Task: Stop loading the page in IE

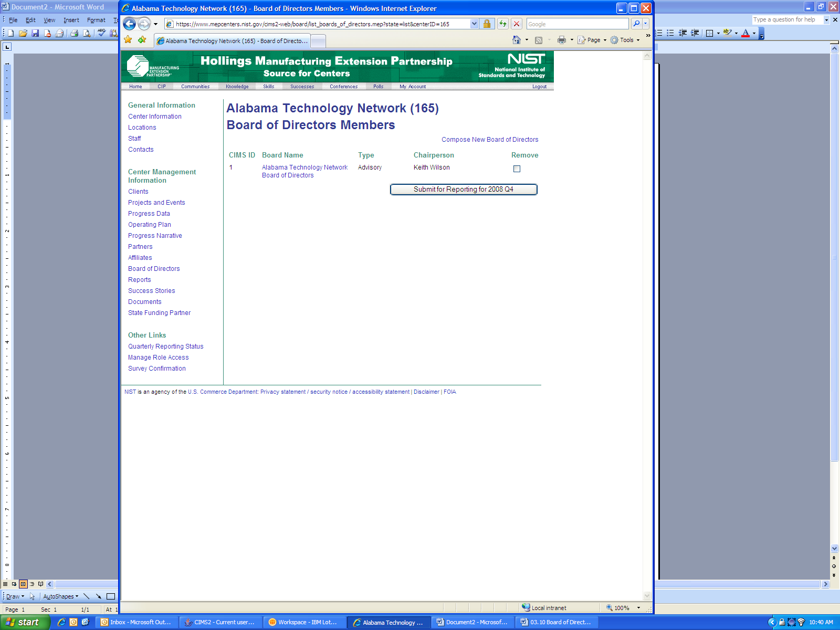Action: [517, 24]
